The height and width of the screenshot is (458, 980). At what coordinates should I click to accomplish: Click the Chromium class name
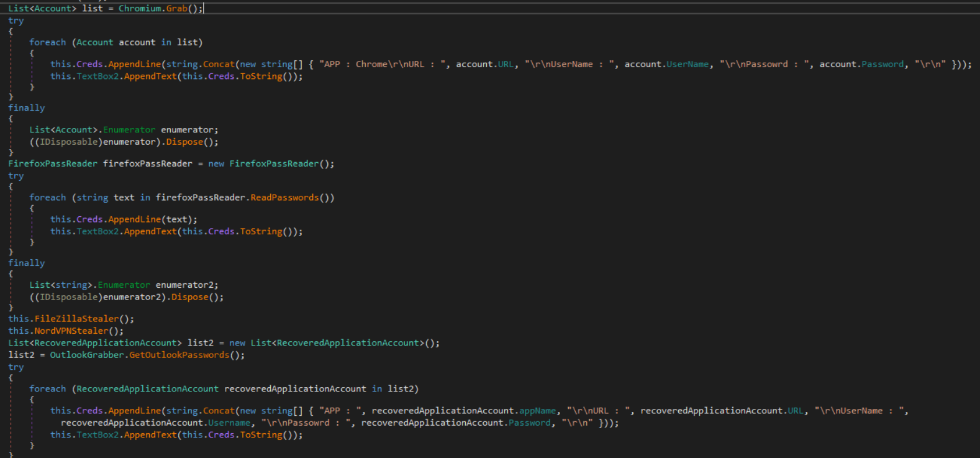(140, 9)
